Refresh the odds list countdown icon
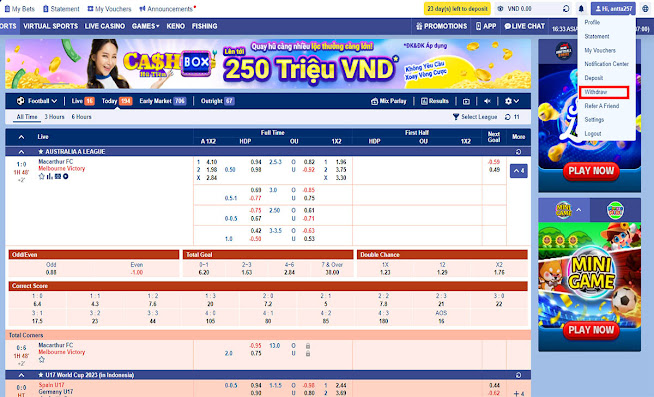 pyautogui.click(x=508, y=117)
